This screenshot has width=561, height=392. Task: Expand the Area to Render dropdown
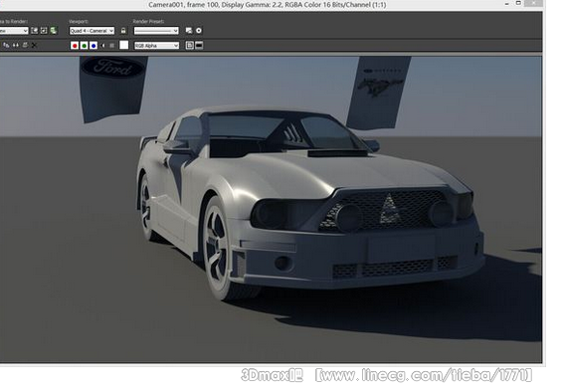point(14,31)
